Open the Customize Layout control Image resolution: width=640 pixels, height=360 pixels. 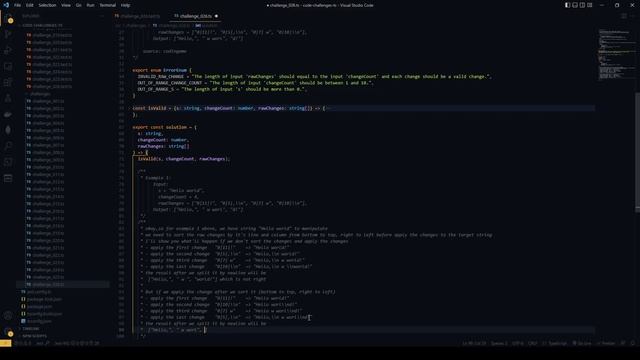(590, 5)
